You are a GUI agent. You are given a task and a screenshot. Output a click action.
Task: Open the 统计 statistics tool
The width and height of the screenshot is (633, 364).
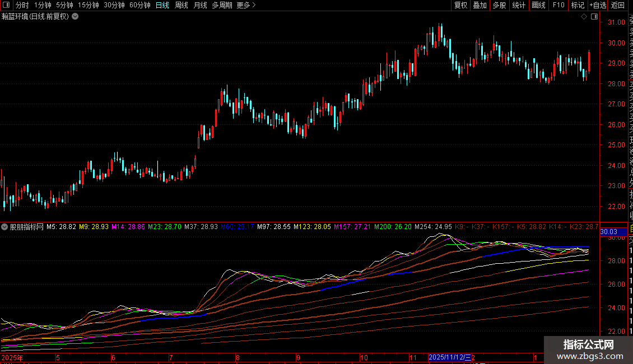(x=519, y=5)
